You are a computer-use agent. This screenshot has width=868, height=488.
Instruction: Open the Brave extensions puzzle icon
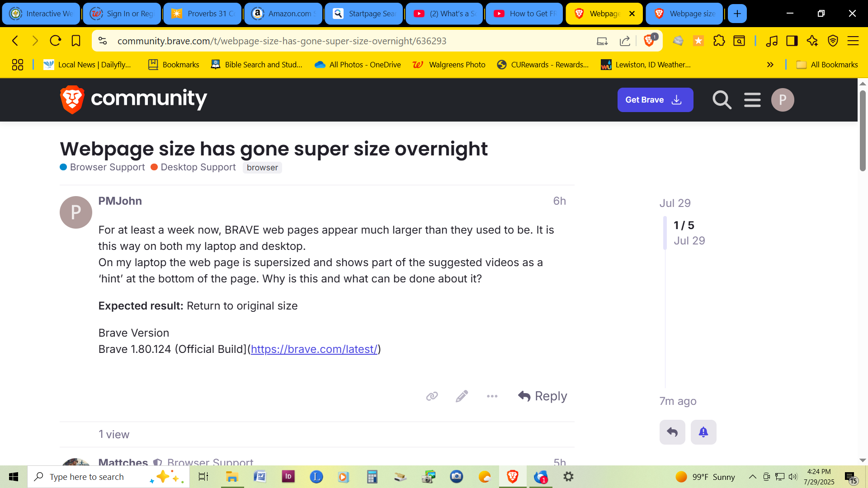719,41
